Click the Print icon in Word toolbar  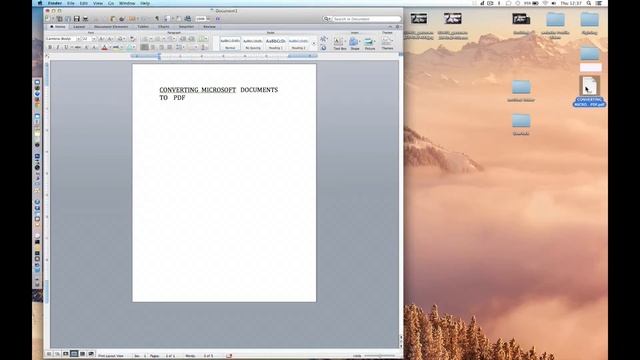85,19
